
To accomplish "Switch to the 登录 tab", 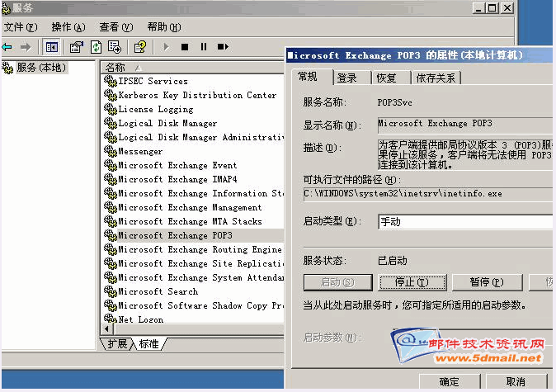I will coord(347,78).
